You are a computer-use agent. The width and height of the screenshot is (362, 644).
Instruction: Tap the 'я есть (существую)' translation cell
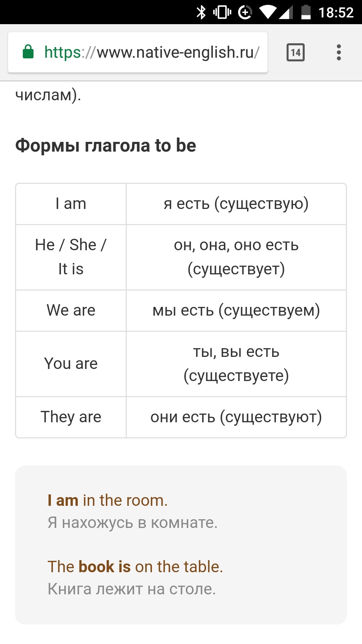(236, 204)
